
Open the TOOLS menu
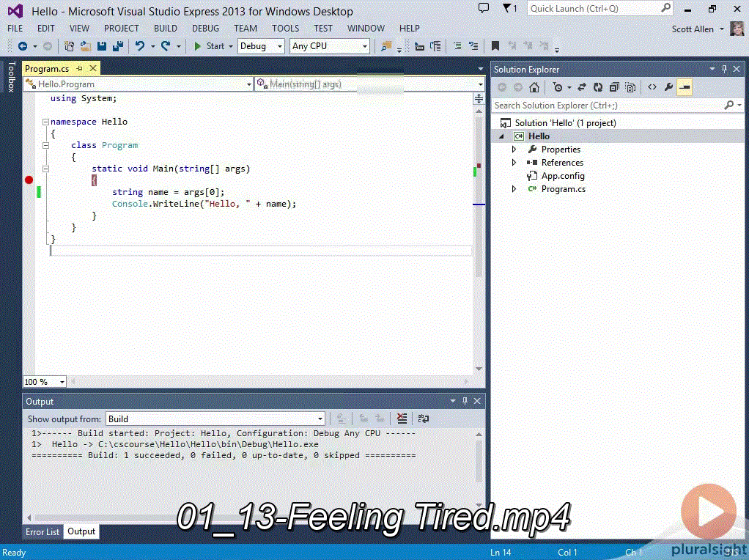point(285,29)
